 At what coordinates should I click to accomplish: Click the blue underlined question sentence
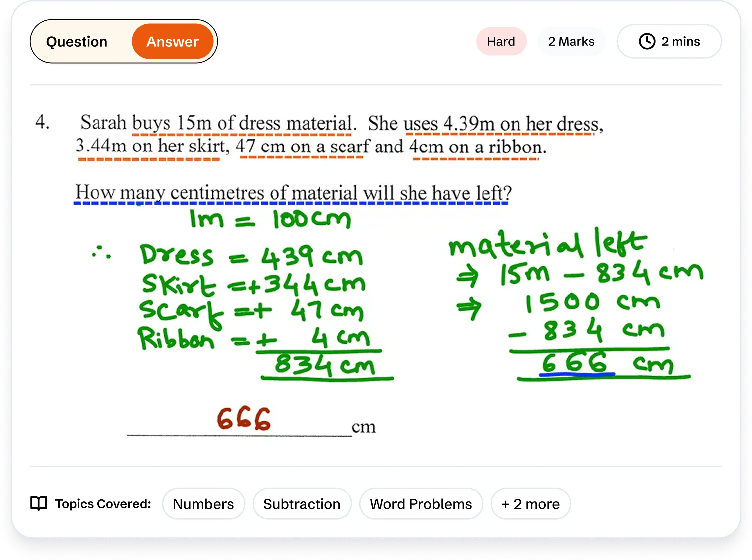coord(293,193)
